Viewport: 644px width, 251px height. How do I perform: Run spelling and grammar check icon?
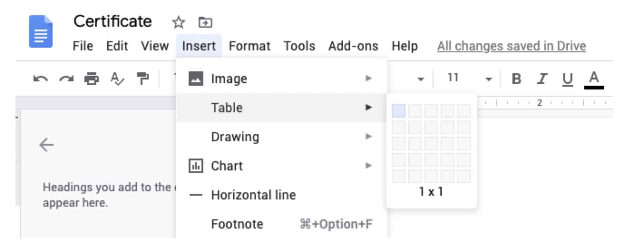[x=117, y=78]
